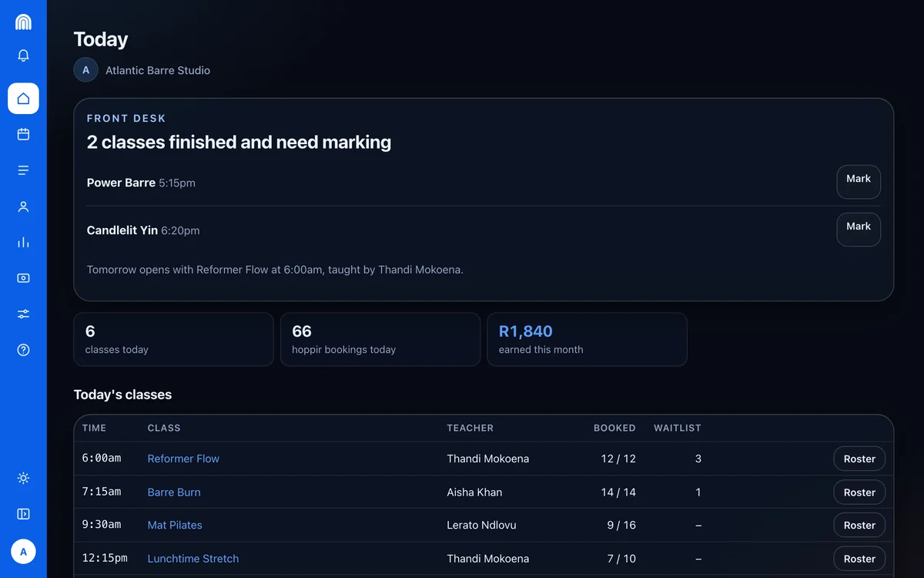Screen dimensions: 924x578
Task: Go to the Home icon in sidebar
Action: 23,99
